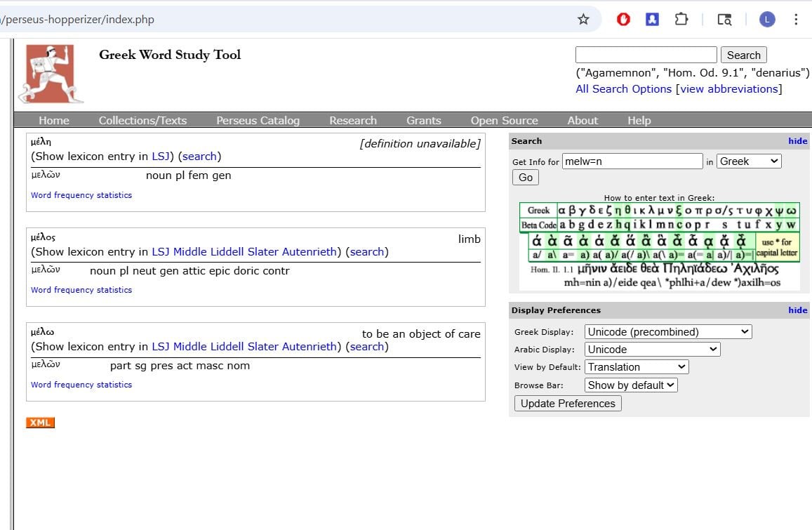Click the browser address bar URL
This screenshot has width=812, height=530.
tap(78, 20)
